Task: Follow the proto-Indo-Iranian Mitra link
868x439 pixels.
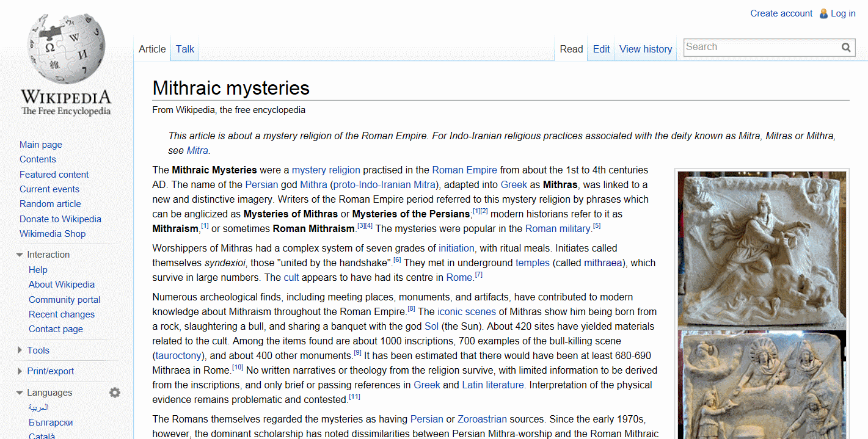Action: point(384,184)
